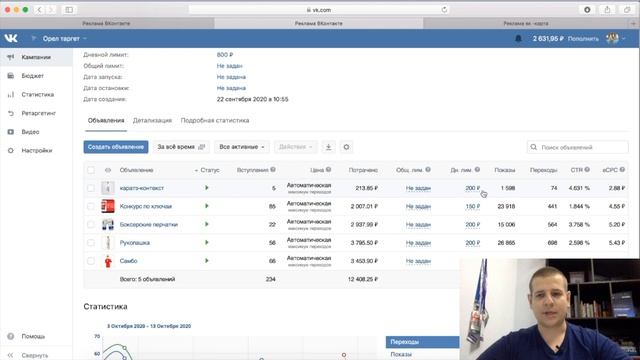Viewport: 640px width, 360px height.
Task: Click the Safari share icon
Action: tap(607, 10)
